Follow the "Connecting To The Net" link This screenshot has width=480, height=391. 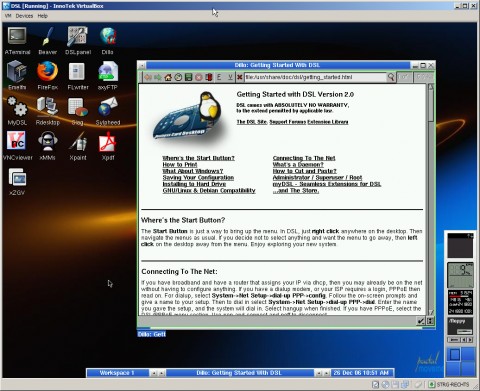click(304, 158)
